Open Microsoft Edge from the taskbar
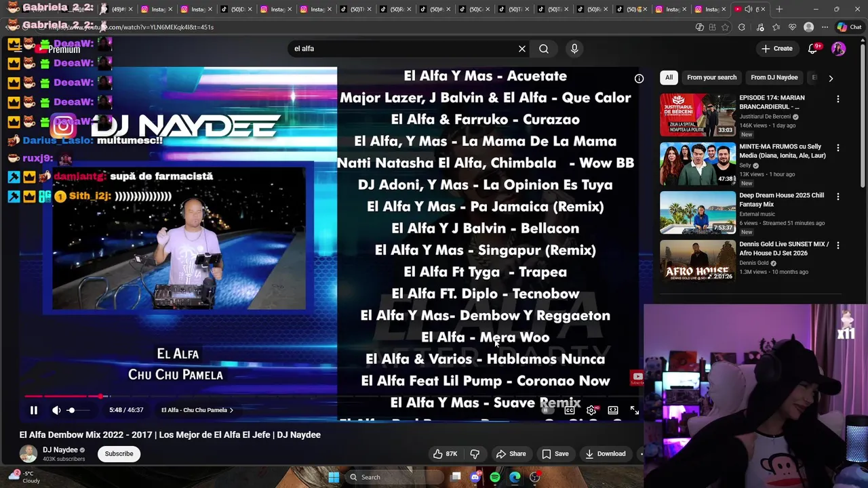This screenshot has height=488, width=868. (x=515, y=477)
